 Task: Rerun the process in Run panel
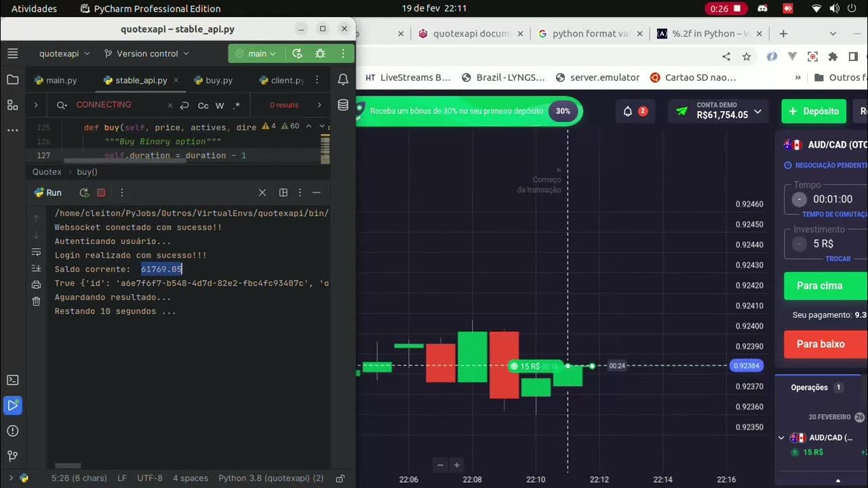point(84,192)
